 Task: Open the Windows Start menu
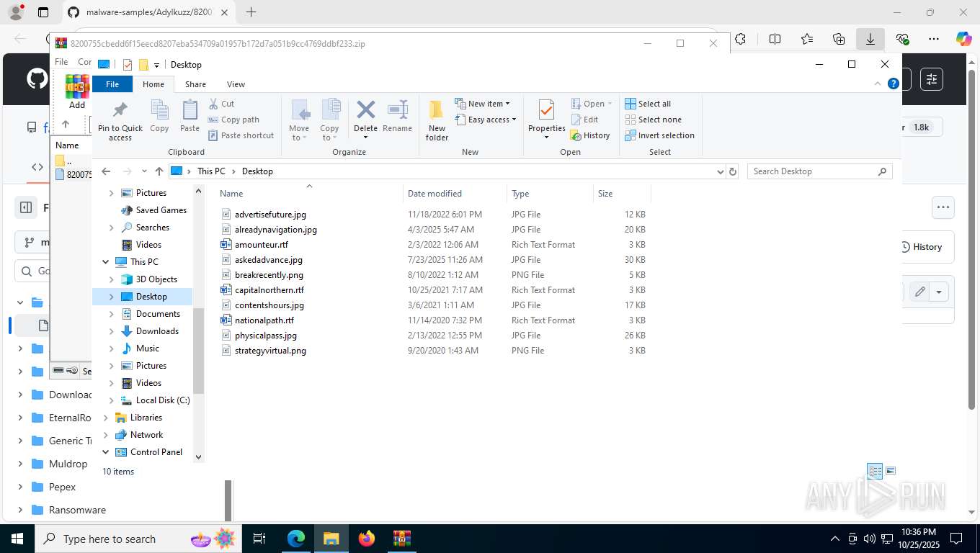17,539
